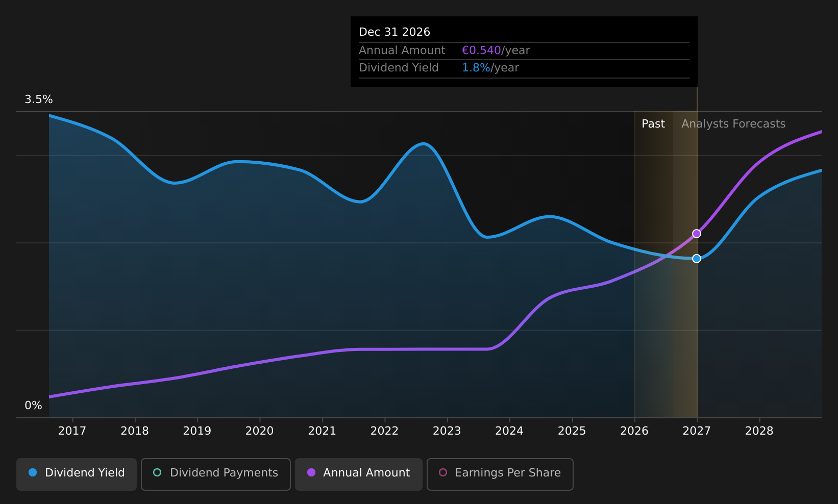This screenshot has height=504, width=838.
Task: Click the 2023 x-axis label
Action: pyautogui.click(x=447, y=431)
